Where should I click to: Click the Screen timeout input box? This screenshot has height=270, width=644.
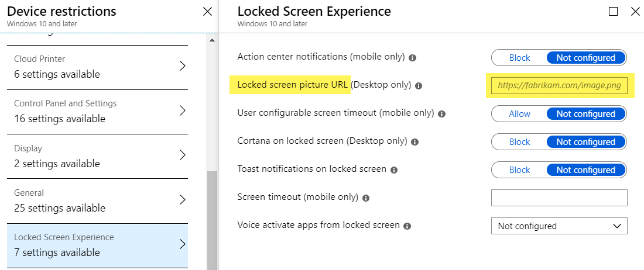559,198
